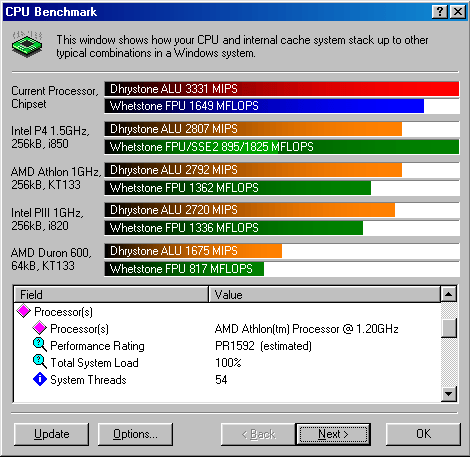Click the Value column header

324,294
